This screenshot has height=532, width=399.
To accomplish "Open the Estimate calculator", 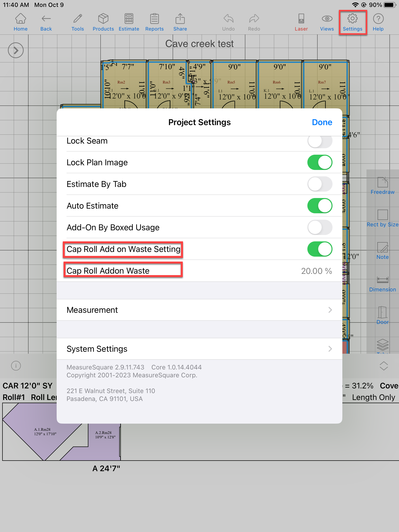I will (x=129, y=22).
